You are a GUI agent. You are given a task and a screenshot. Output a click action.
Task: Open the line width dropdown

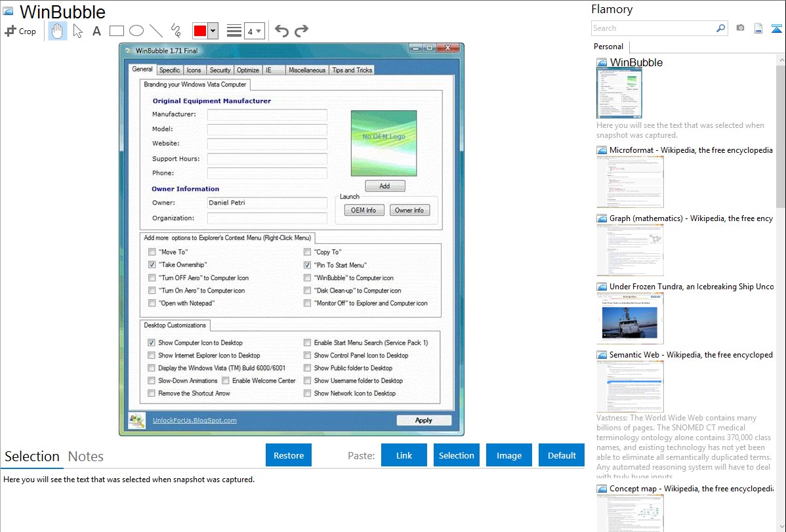(x=254, y=31)
